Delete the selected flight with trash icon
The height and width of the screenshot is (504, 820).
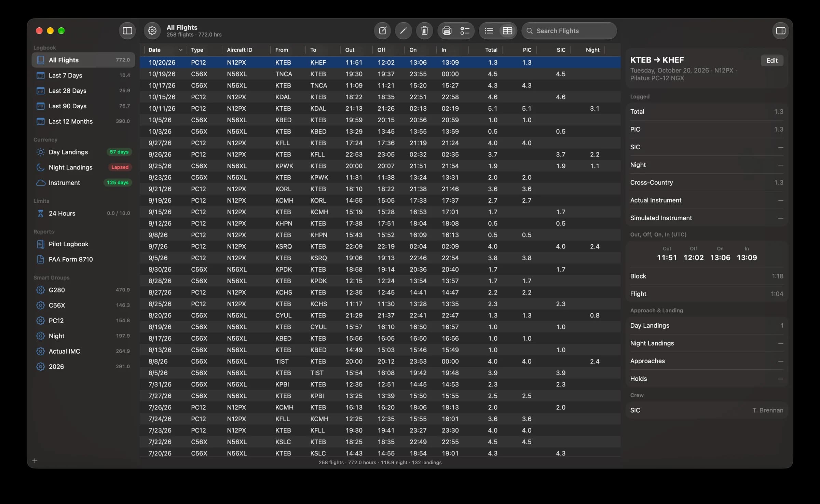tap(424, 31)
